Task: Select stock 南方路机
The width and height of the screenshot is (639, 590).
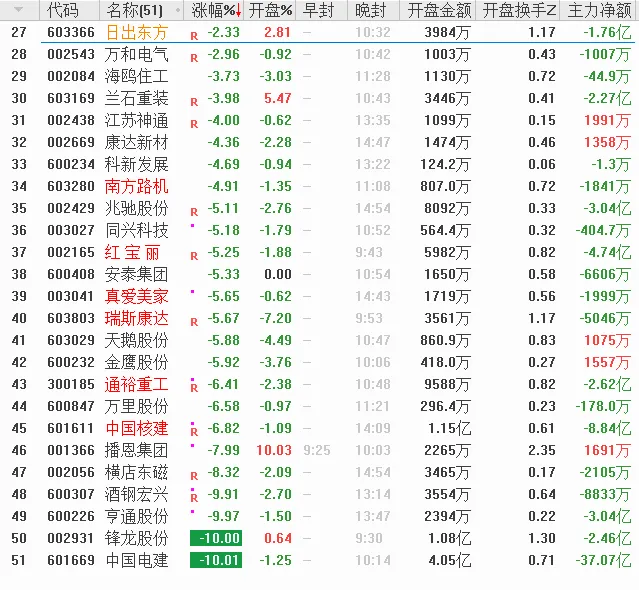Action: click(137, 186)
